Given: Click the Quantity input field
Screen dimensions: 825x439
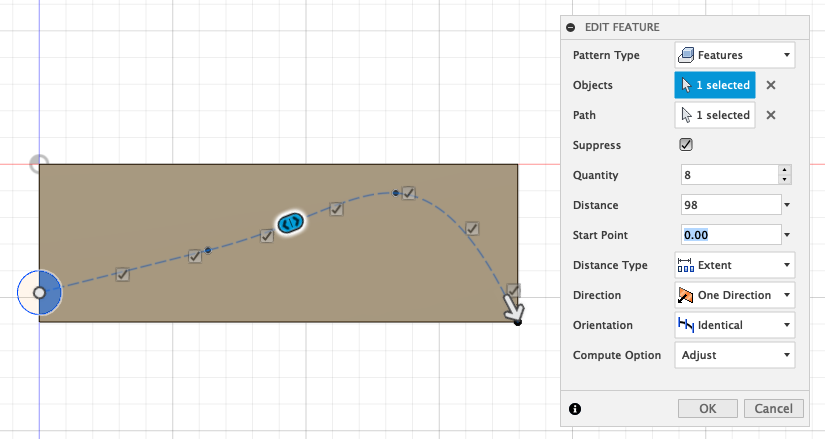Looking at the screenshot, I should click(730, 175).
